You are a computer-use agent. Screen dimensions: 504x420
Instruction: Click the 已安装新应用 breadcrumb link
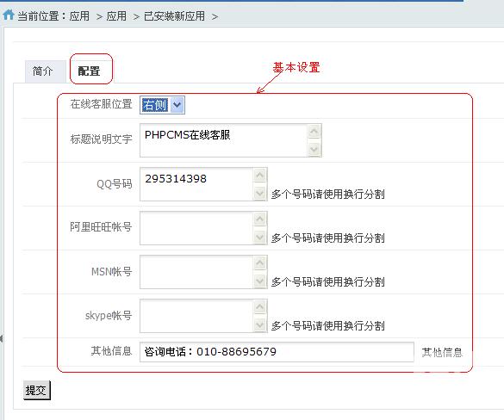pos(174,15)
